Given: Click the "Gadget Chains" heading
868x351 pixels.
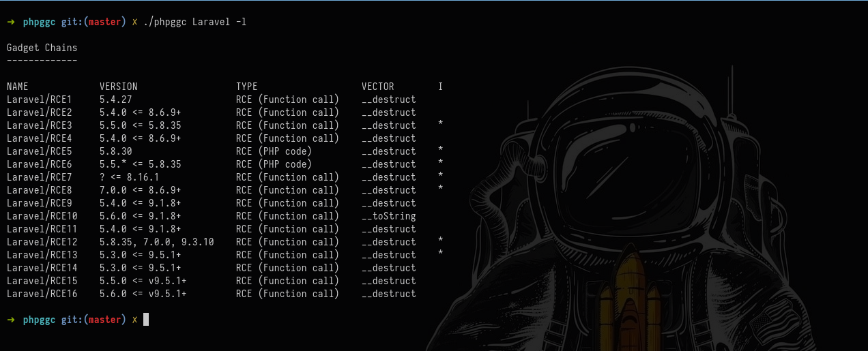Looking at the screenshot, I should (42, 48).
